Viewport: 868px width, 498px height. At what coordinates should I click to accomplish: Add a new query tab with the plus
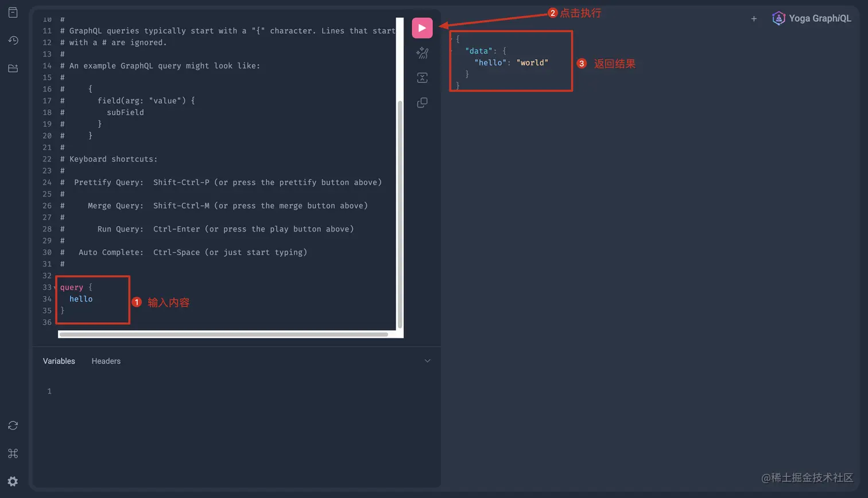[754, 18]
